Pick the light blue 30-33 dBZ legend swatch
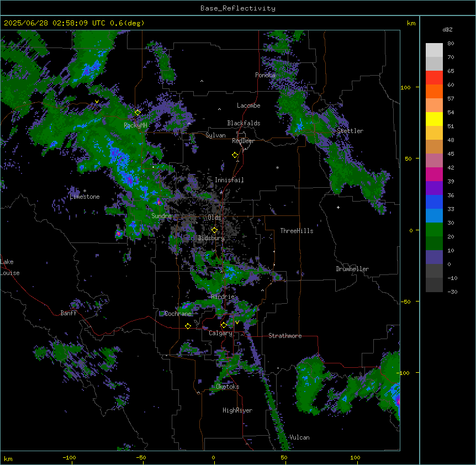 (434, 216)
